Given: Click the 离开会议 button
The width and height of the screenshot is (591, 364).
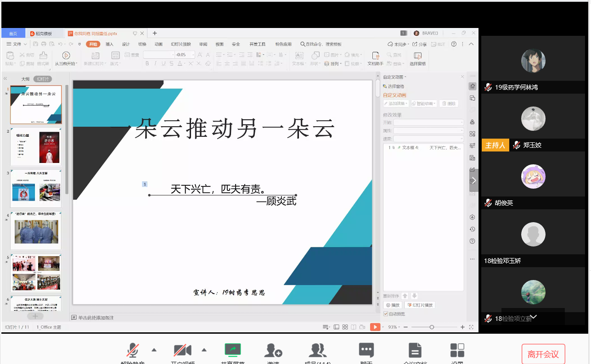Looking at the screenshot, I should coord(543,354).
